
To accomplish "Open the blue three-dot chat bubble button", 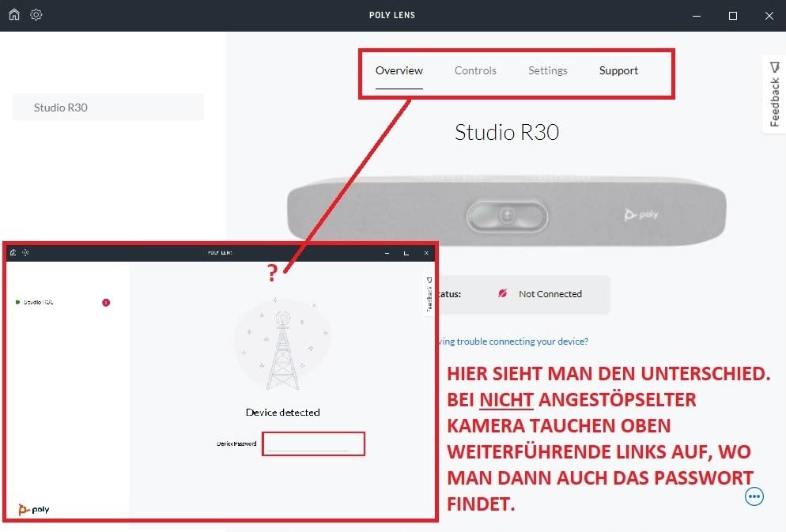I will coord(754,496).
